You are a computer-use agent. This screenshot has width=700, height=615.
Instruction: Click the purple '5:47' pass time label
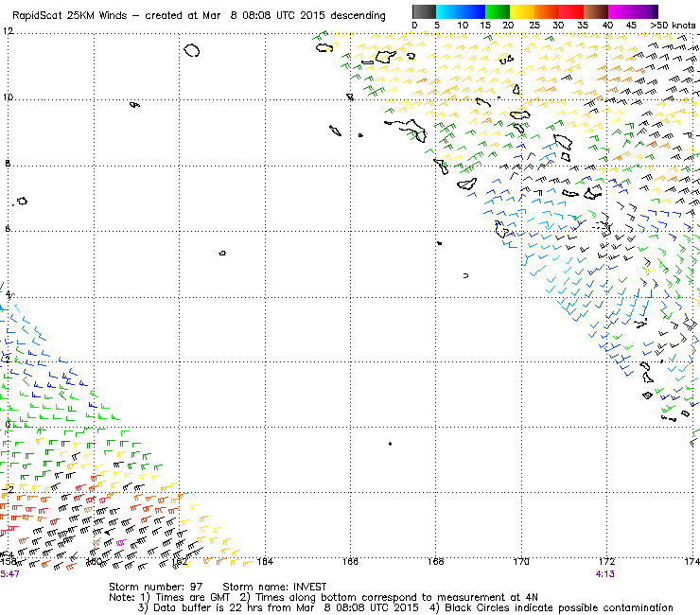[9, 574]
